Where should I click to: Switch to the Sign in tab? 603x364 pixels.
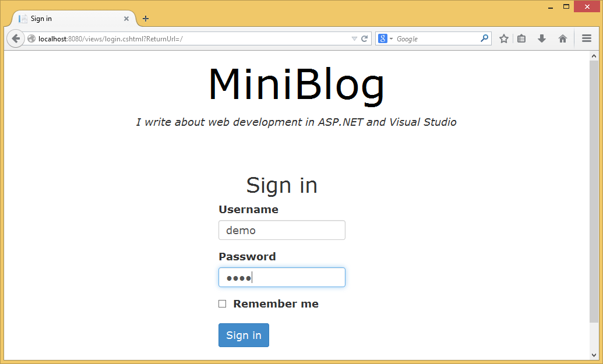pos(64,18)
